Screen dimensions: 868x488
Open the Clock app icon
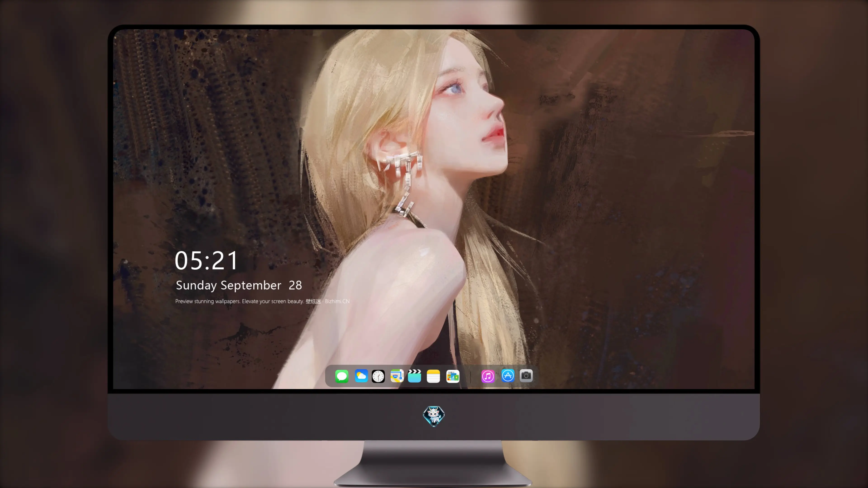[x=378, y=376]
